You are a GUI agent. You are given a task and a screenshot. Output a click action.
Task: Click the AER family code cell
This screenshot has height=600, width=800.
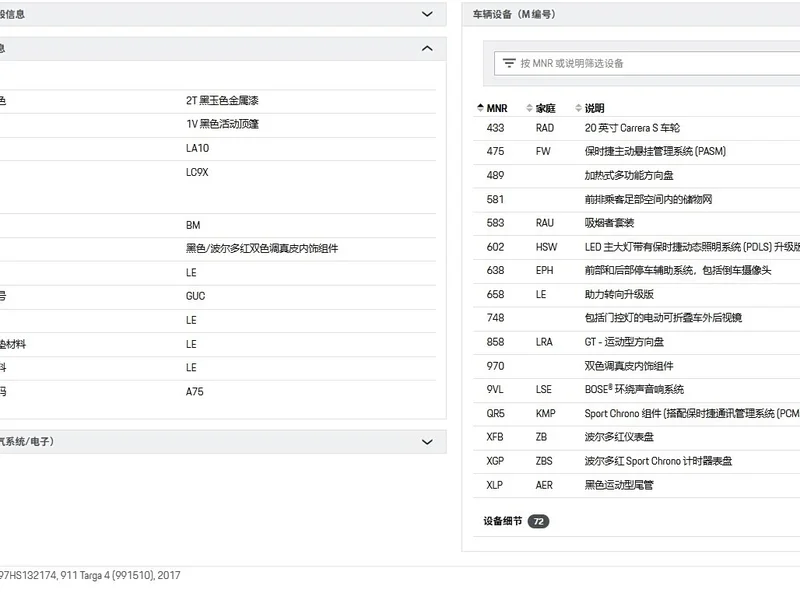tap(544, 485)
